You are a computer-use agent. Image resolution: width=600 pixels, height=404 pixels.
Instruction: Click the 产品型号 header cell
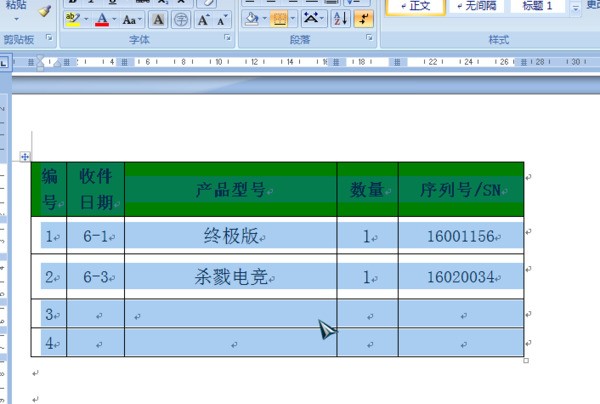(x=231, y=189)
